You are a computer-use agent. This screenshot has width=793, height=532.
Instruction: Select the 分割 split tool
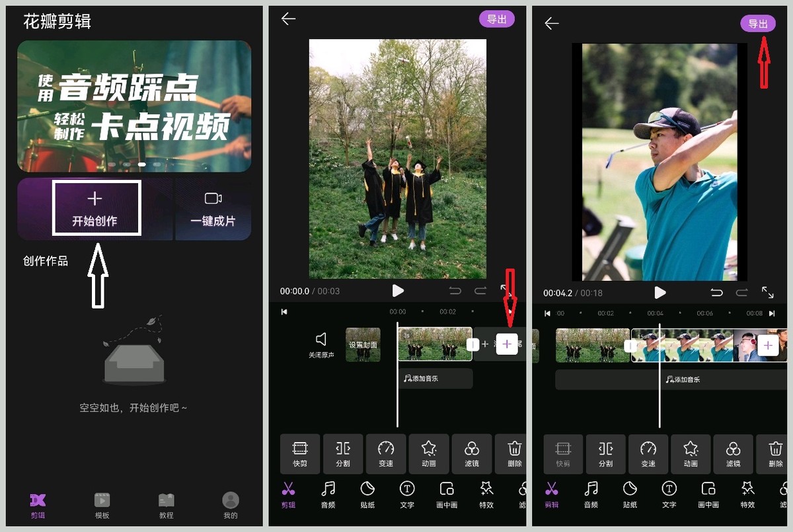(343, 454)
